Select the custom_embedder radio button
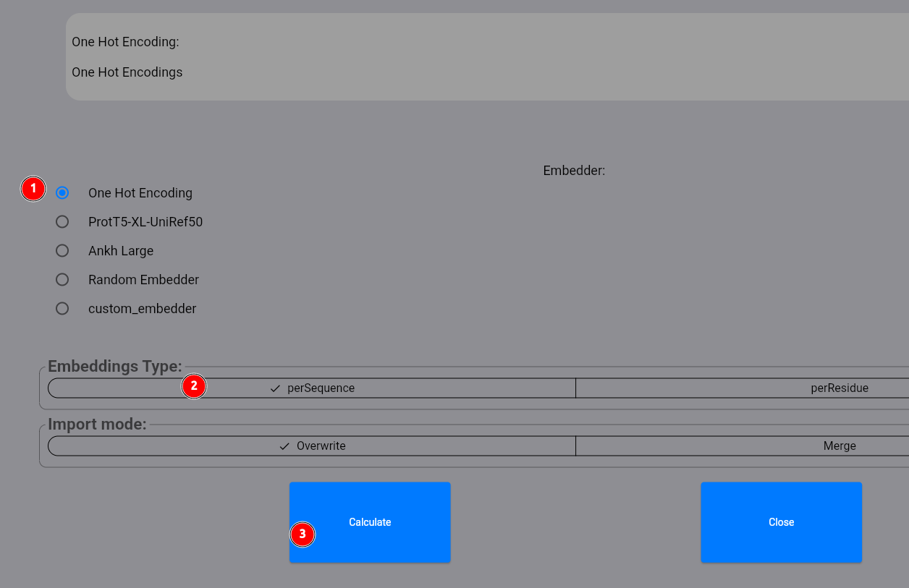 coord(62,308)
